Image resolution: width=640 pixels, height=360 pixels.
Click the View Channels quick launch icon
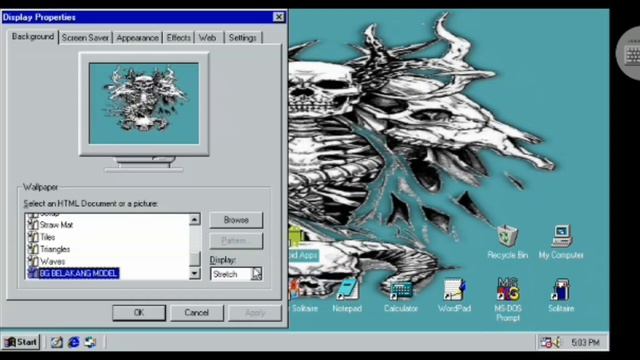click(90, 342)
